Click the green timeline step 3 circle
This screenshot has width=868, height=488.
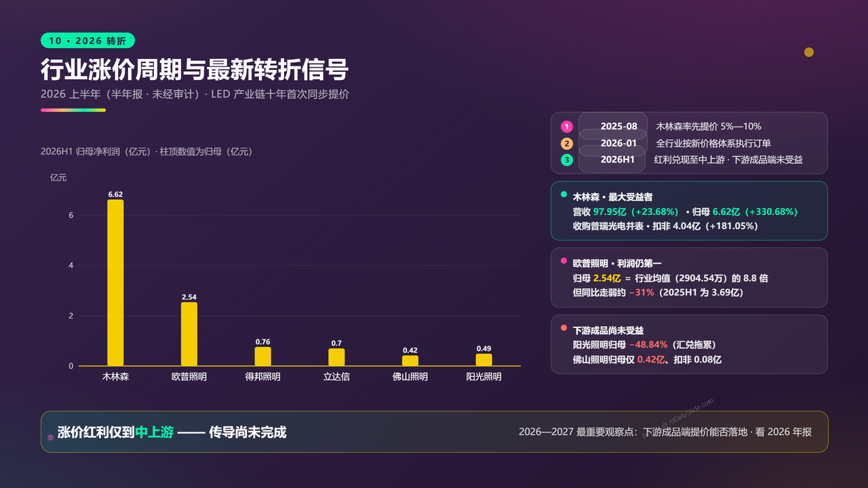pyautogui.click(x=567, y=160)
